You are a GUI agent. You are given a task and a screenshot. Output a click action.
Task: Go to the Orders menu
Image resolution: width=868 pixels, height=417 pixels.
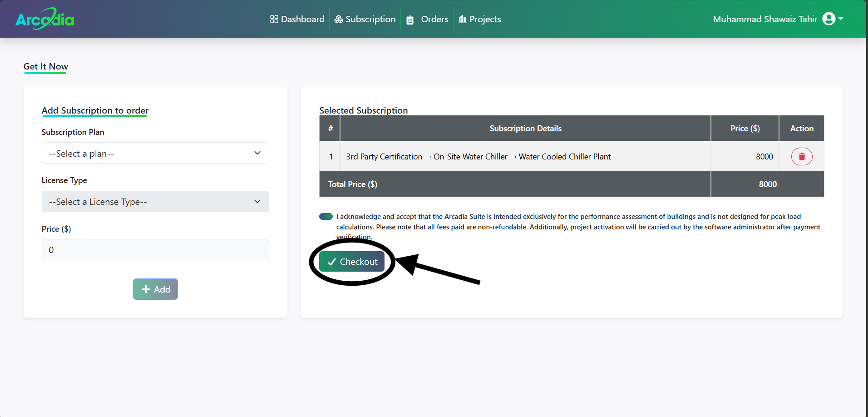[x=434, y=19]
